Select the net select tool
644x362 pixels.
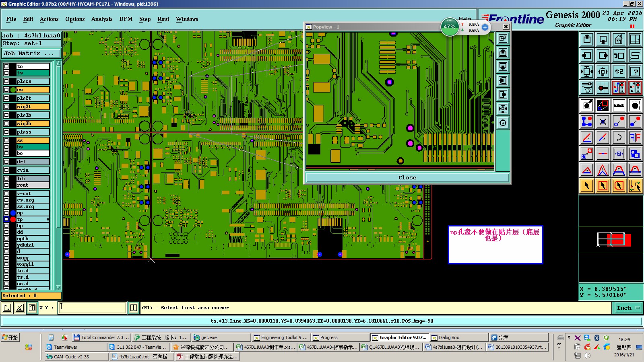pyautogui.click(x=635, y=186)
